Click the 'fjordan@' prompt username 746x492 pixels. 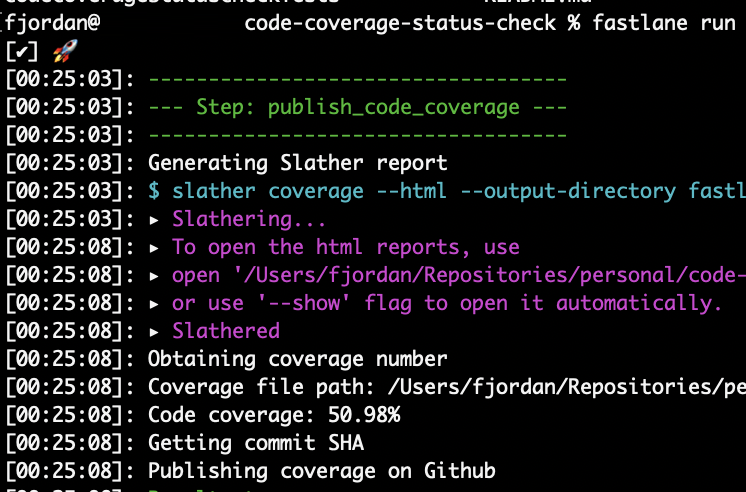tap(53, 23)
